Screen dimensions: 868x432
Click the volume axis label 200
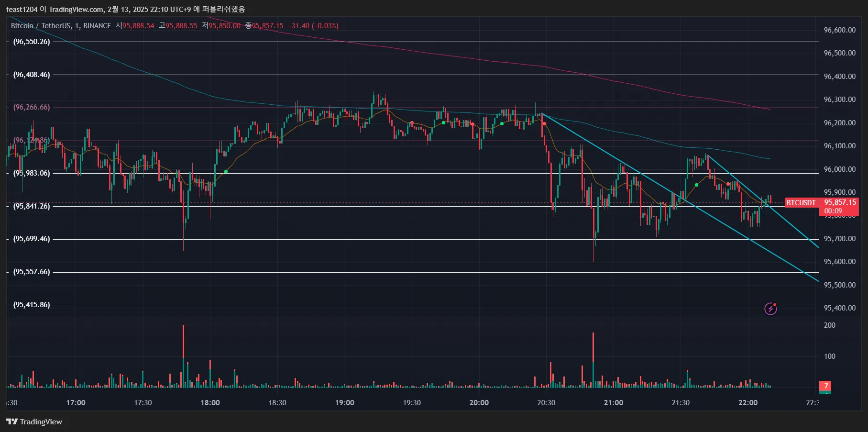pos(829,325)
